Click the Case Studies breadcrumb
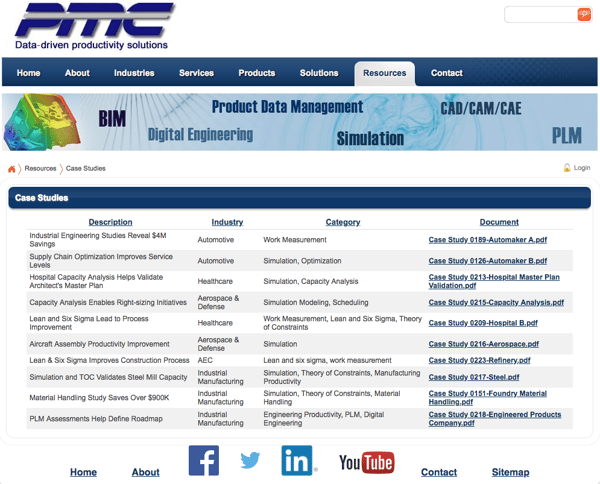Screen dimensions: 600x484 pos(85,168)
